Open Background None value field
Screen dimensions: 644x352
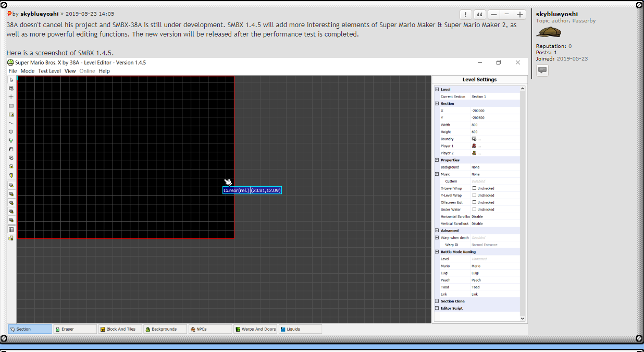coord(495,167)
